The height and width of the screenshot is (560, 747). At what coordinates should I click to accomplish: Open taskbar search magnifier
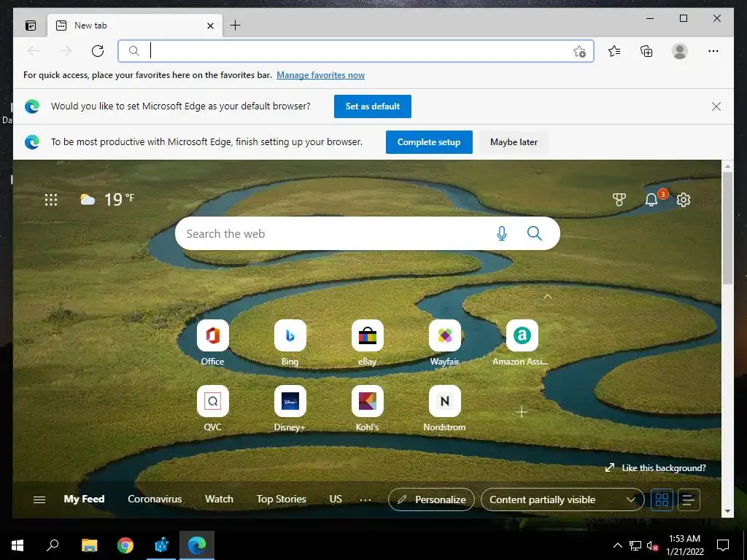tap(53, 545)
